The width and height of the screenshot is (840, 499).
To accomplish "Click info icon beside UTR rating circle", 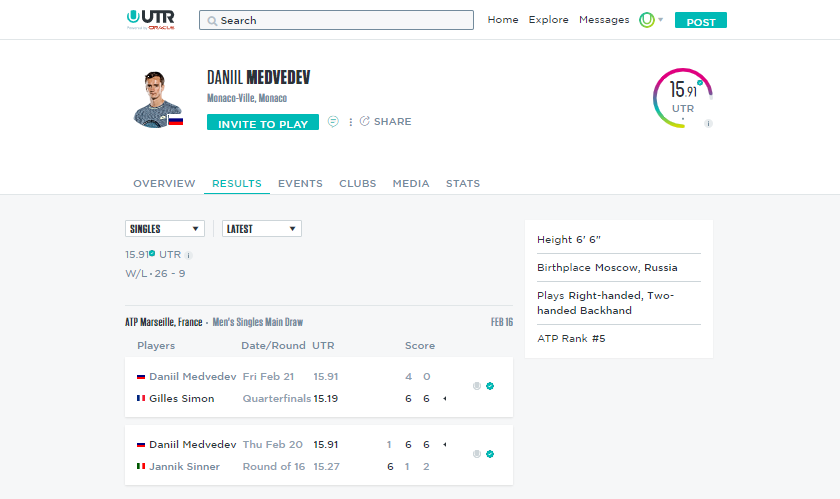I will point(708,123).
